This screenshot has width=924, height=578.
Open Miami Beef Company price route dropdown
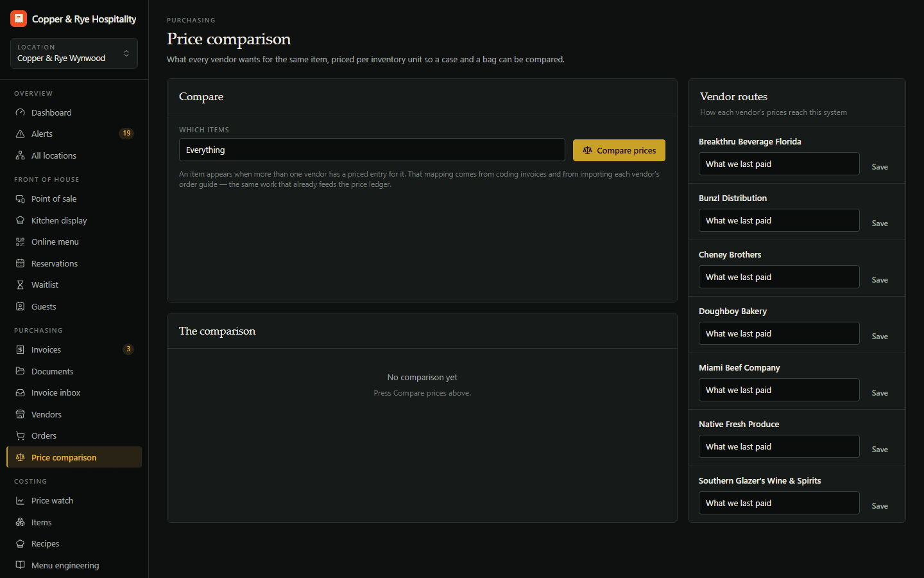point(779,390)
